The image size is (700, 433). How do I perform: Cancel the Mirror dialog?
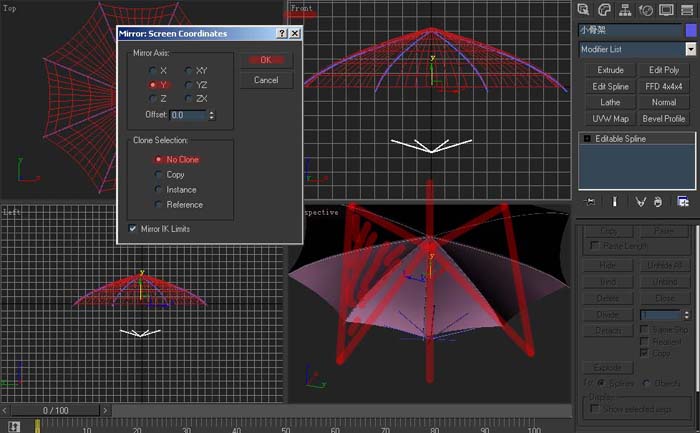click(x=266, y=80)
